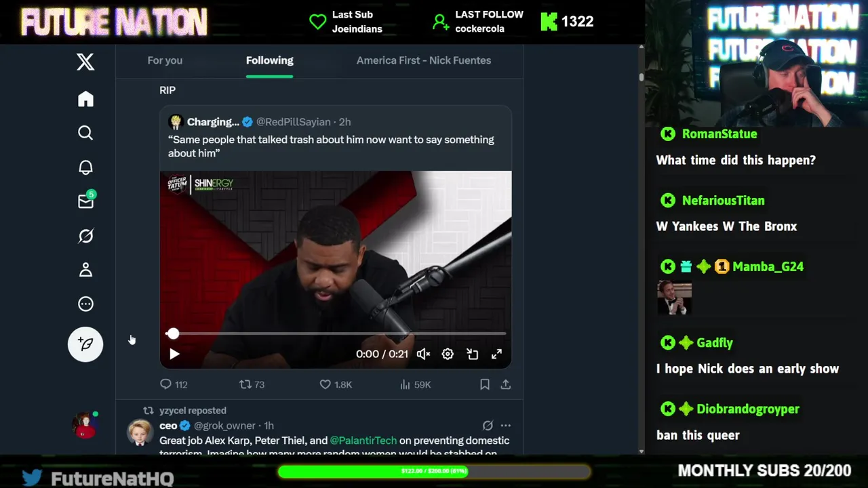Open @grok_owner handle
868x488 pixels.
tap(224, 426)
